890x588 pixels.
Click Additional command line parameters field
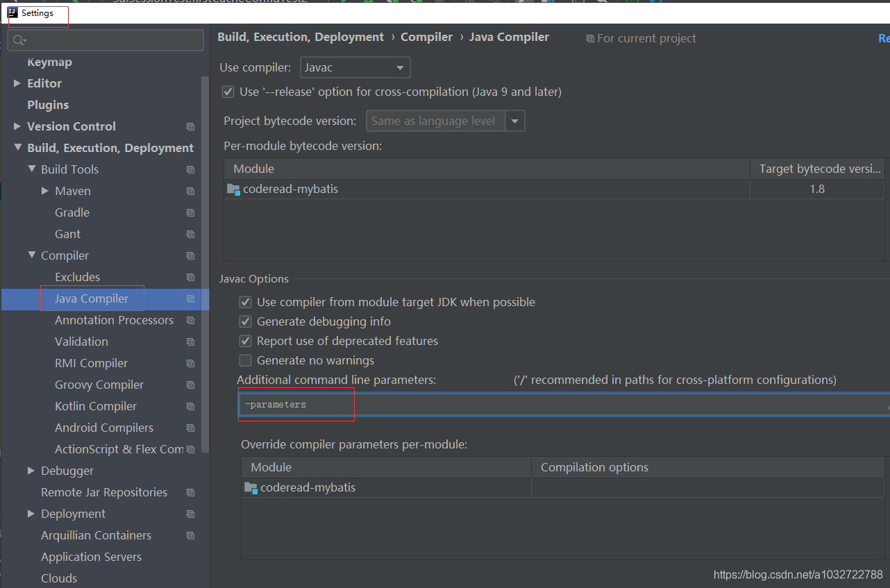coord(563,405)
